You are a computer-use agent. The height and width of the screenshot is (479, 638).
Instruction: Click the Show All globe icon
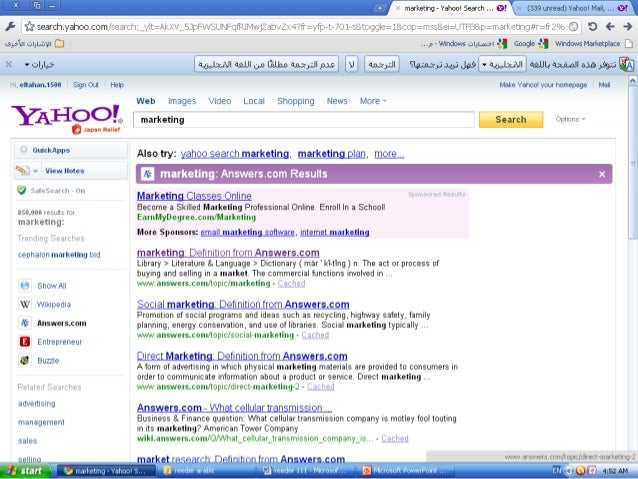(x=25, y=285)
